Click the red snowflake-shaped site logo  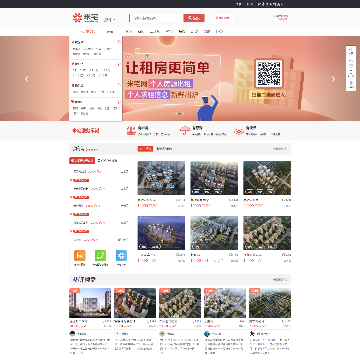pos(77,18)
